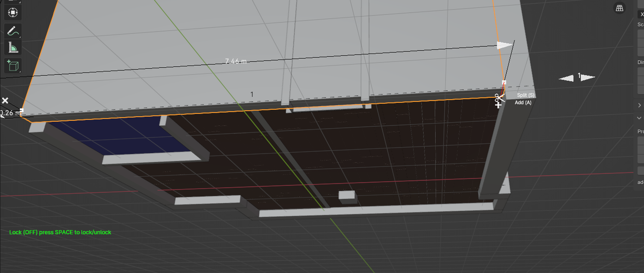Select the Annotate pencil tool
The width and height of the screenshot is (644, 273).
coord(13,31)
